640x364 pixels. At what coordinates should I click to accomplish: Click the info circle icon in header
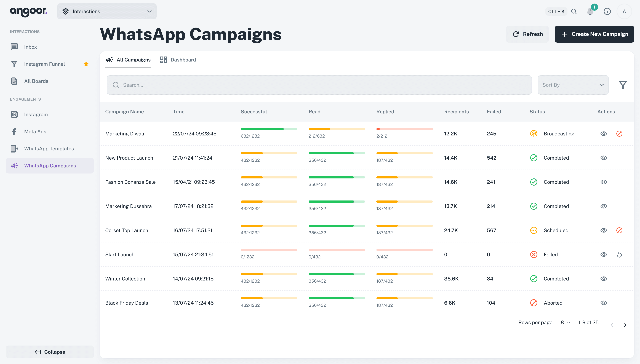[x=607, y=12]
